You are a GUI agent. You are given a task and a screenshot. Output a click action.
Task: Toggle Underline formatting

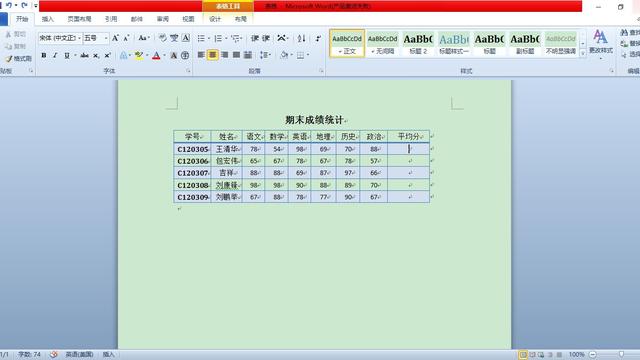pyautogui.click(x=67, y=55)
